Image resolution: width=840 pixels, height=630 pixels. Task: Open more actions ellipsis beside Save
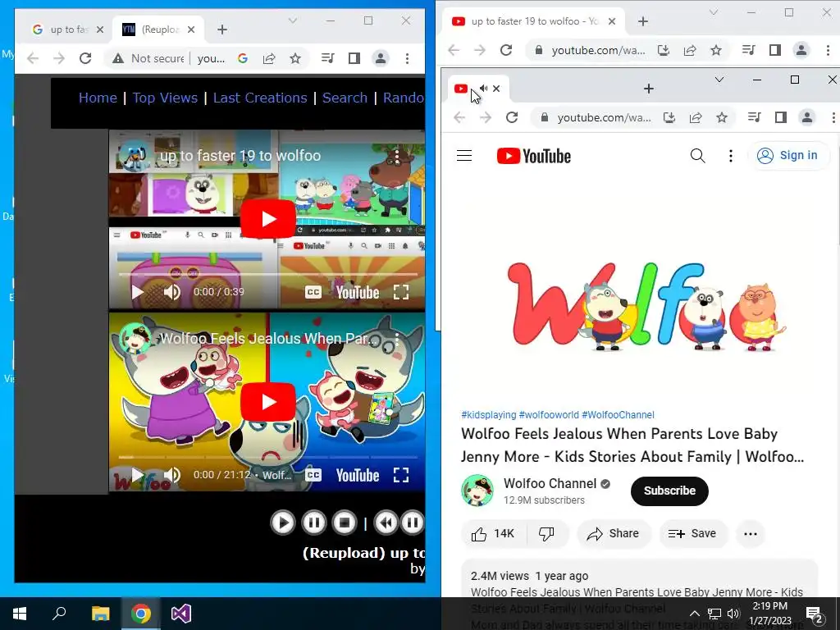pos(751,533)
